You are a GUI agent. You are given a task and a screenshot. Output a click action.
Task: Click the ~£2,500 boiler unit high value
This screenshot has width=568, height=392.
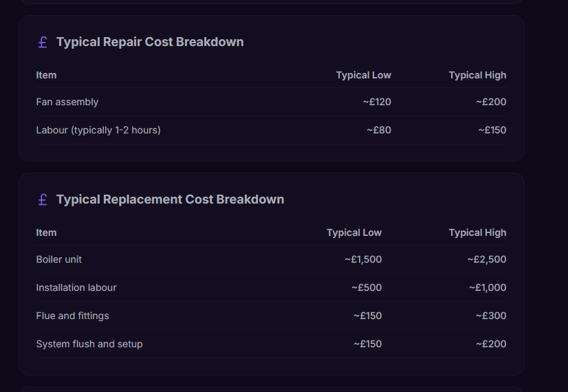(487, 259)
